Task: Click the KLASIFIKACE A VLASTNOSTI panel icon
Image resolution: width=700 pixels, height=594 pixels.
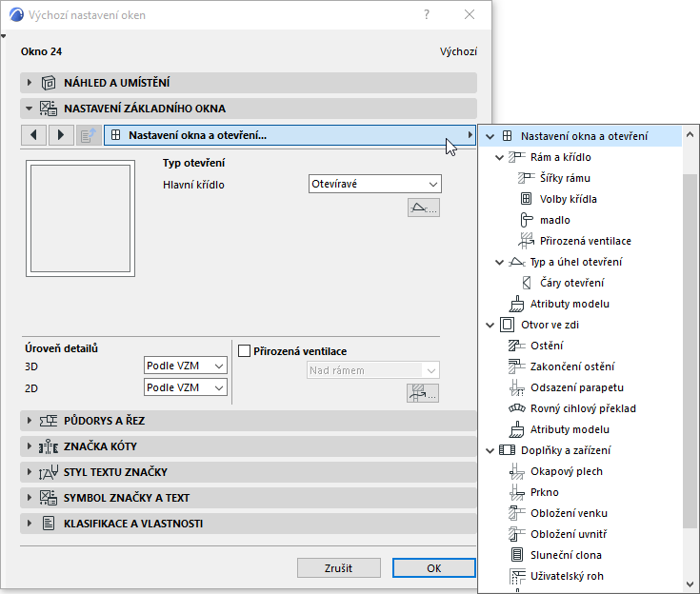Action: coord(49,524)
